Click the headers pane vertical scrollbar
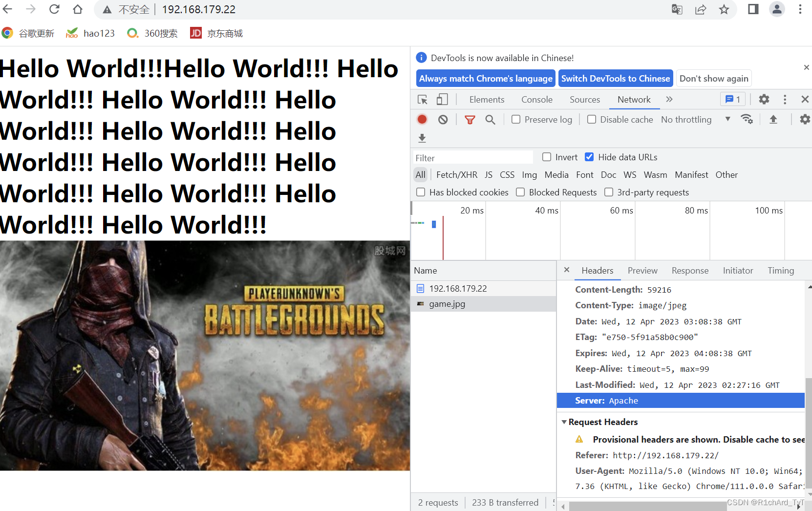This screenshot has height=511, width=812. tap(809, 432)
